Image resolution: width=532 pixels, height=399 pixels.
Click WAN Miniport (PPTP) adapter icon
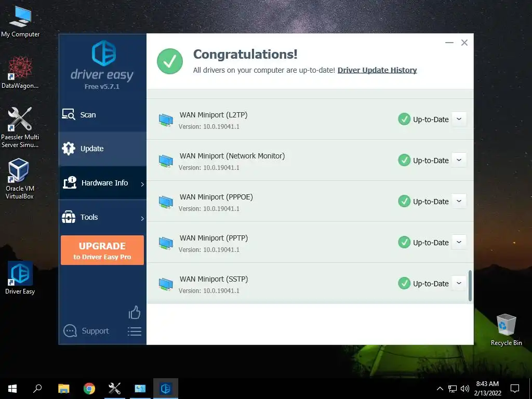tap(166, 243)
